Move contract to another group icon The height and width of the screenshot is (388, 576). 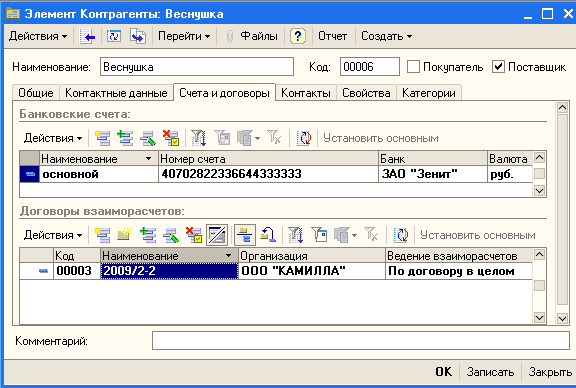[x=268, y=235]
